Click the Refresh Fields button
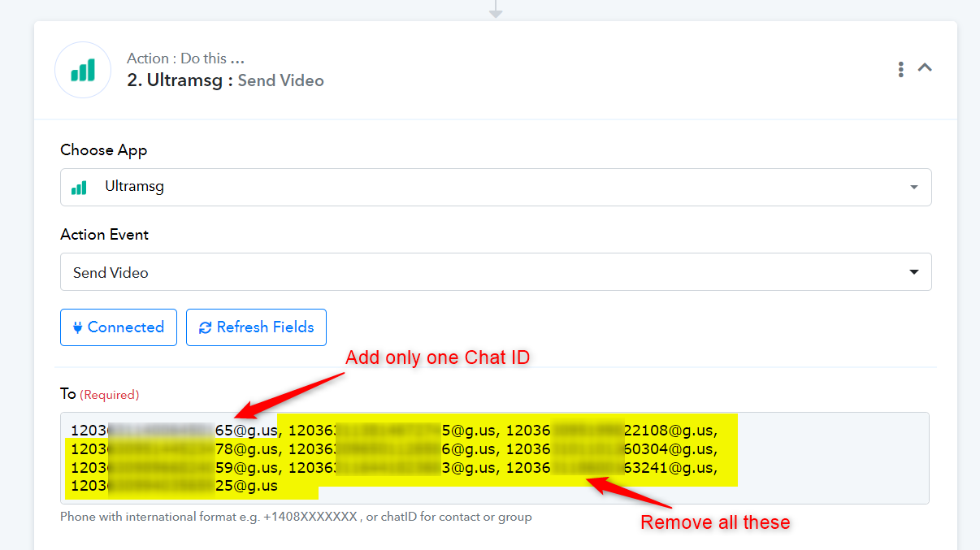Image resolution: width=980 pixels, height=550 pixels. click(x=256, y=327)
